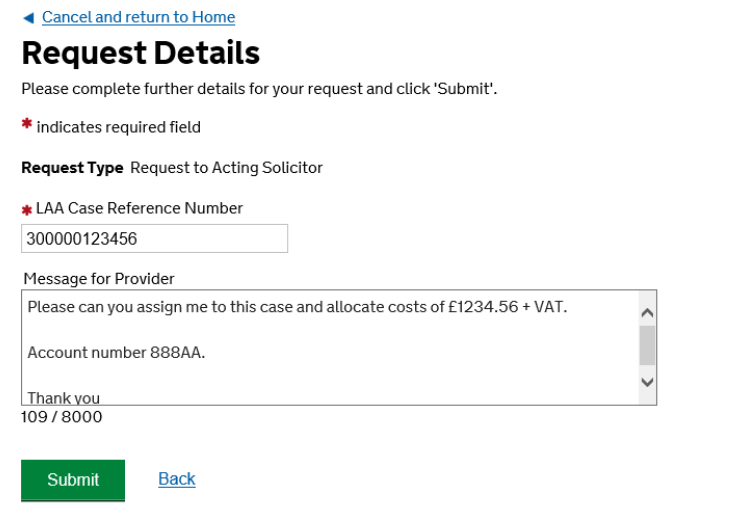Click the Request Details heading

[140, 52]
